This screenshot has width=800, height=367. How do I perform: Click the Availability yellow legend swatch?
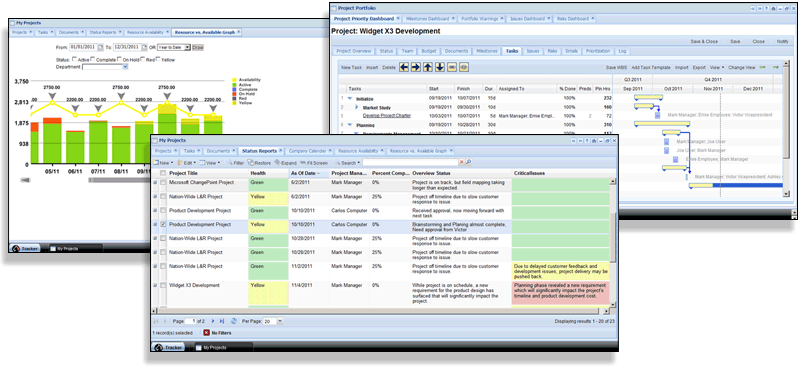[234, 80]
